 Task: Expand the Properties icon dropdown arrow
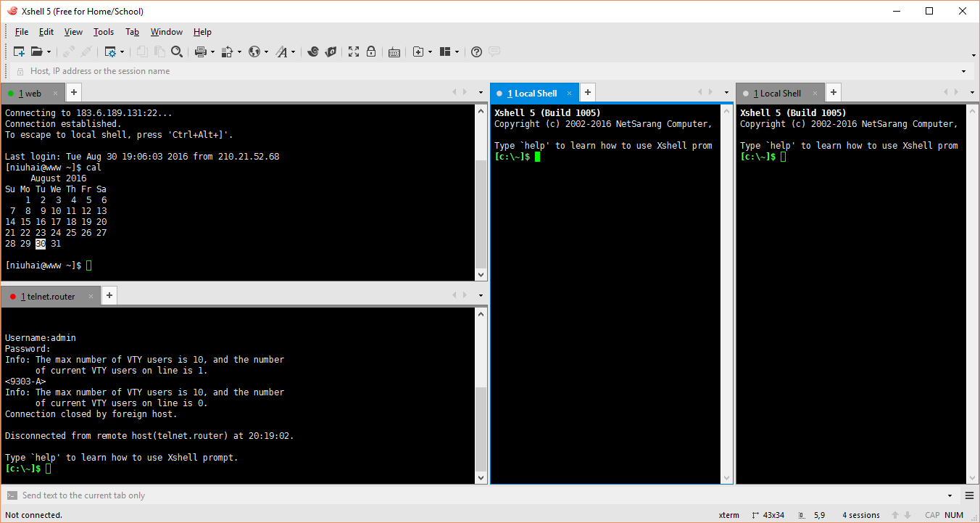point(122,52)
